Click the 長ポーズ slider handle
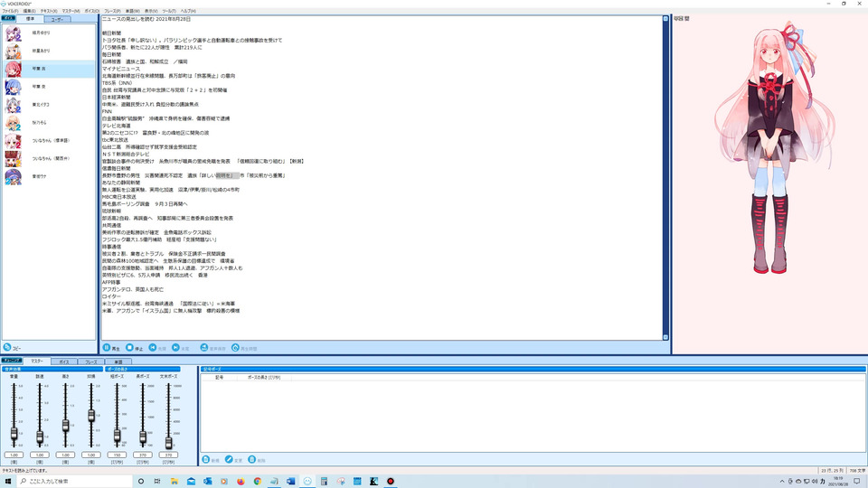Screen dimensions: 868x488 [143, 437]
